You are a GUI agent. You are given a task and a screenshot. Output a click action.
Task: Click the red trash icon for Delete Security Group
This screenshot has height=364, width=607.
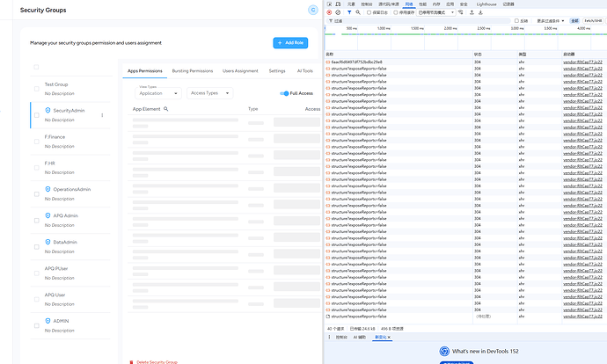point(131,362)
